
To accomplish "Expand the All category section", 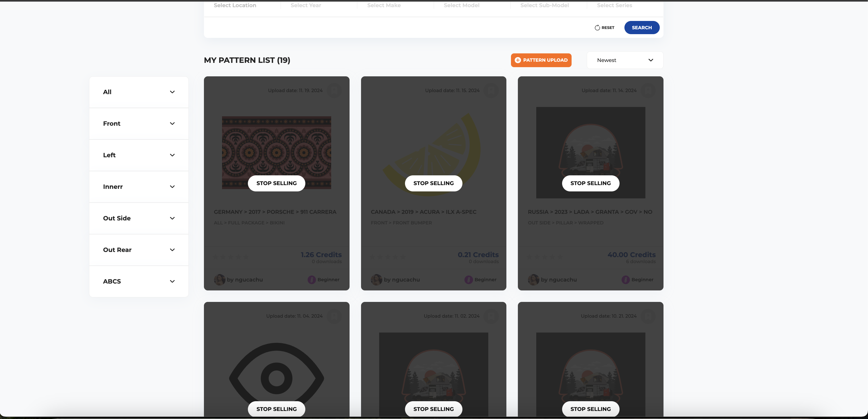I will tap(139, 92).
